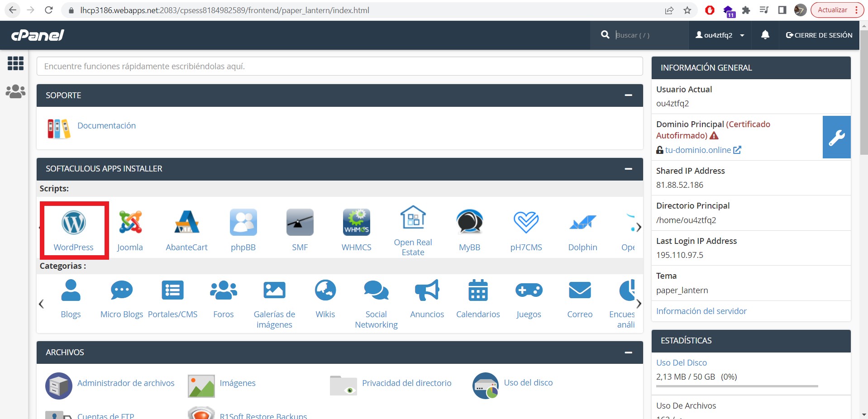Collapse the SOPORTE section
868x419 pixels.
pos(628,95)
